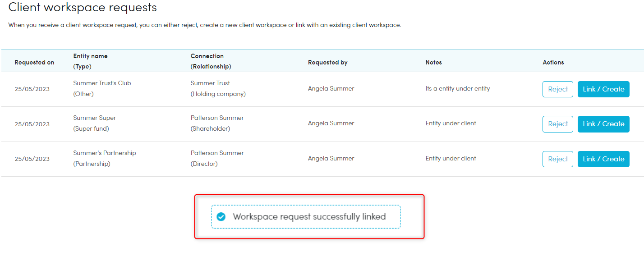Select the 'Summer Super' entity name
Screen dimensions: 644x256
[95, 118]
